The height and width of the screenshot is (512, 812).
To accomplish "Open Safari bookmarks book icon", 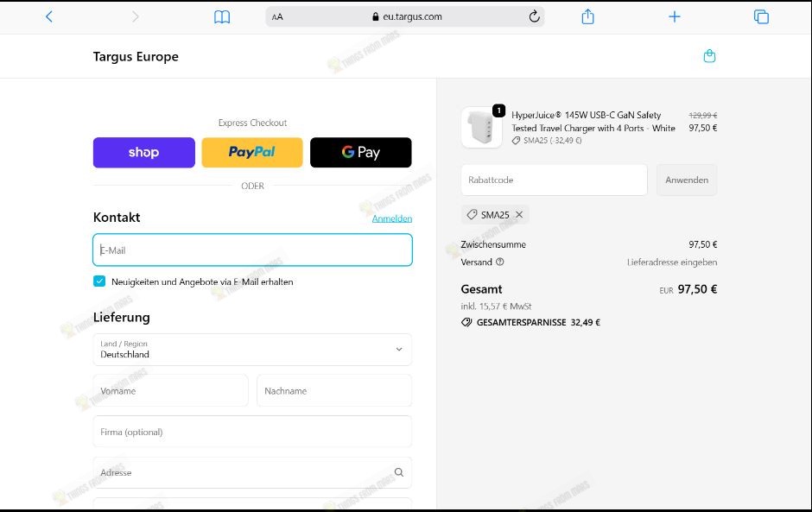I will coord(222,17).
